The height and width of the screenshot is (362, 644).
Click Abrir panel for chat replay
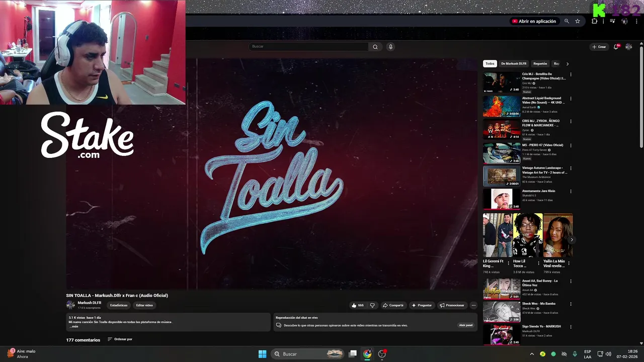click(x=466, y=325)
